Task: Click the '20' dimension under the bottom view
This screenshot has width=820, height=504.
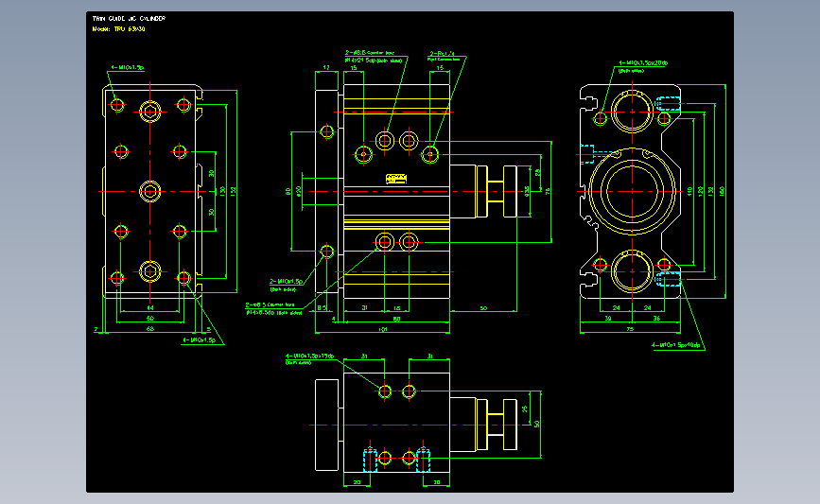Action: click(358, 482)
